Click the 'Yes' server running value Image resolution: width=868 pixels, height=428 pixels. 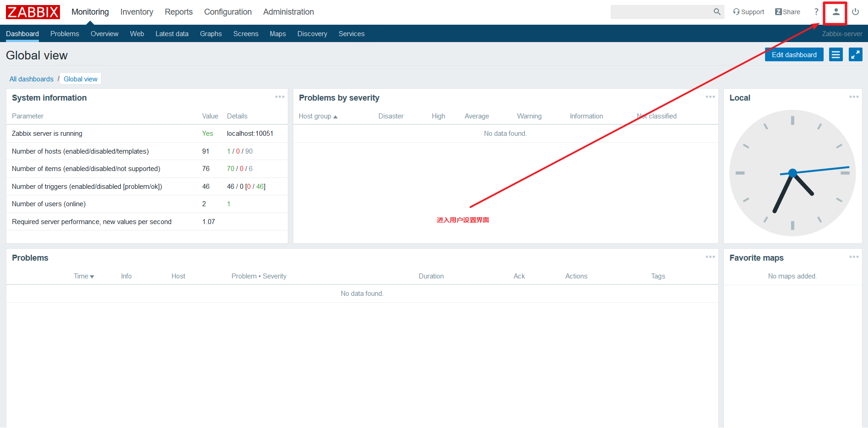pyautogui.click(x=208, y=134)
